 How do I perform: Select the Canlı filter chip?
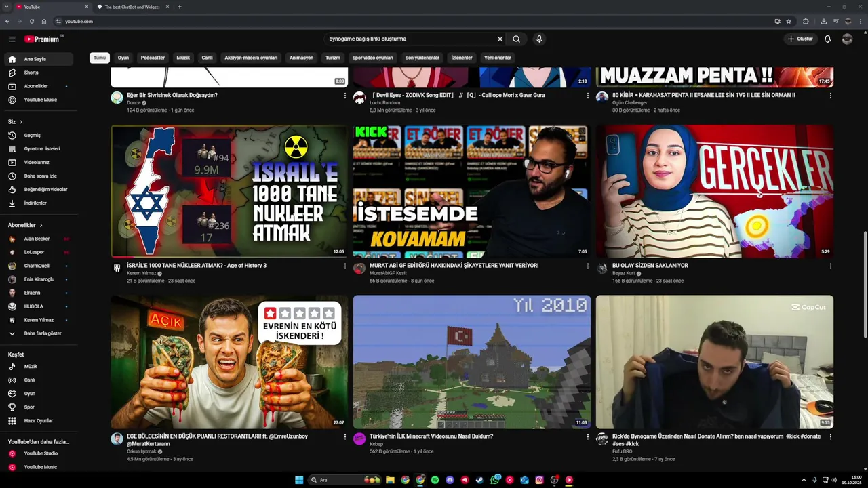pyautogui.click(x=208, y=58)
